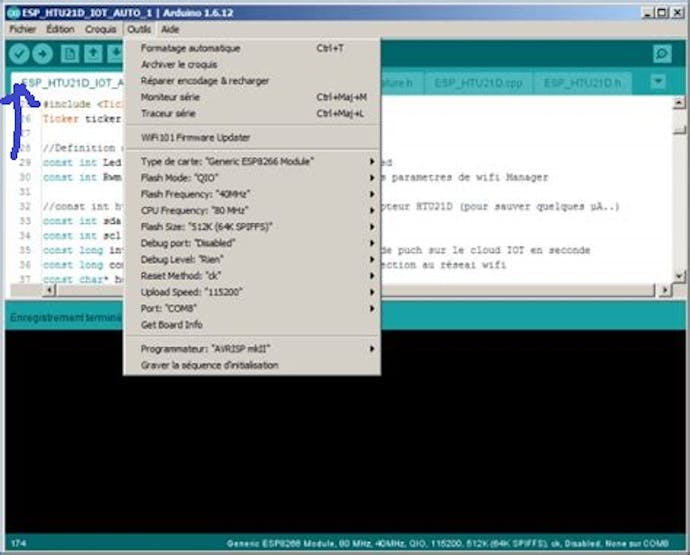Choose Formatage automatique

252,48
